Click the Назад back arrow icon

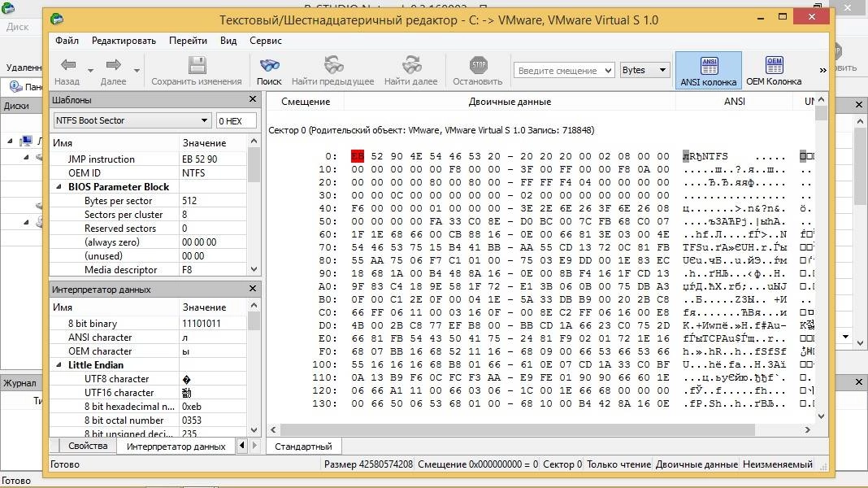coord(68,65)
